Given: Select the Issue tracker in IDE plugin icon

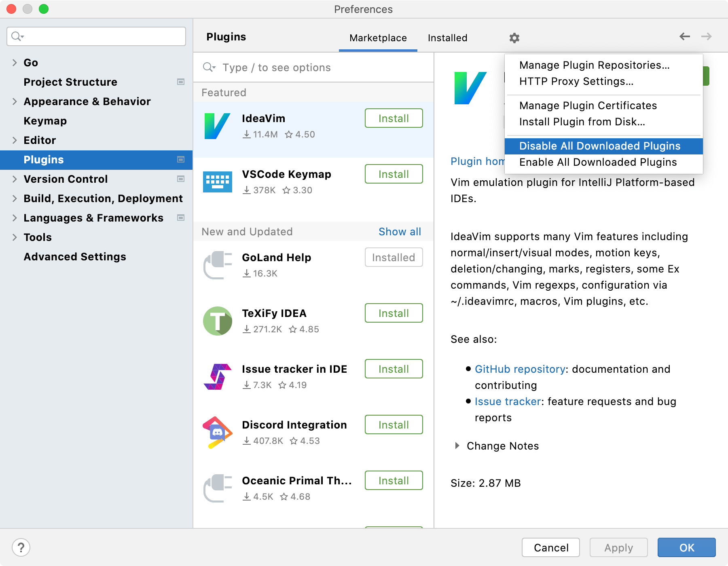Looking at the screenshot, I should tap(218, 376).
